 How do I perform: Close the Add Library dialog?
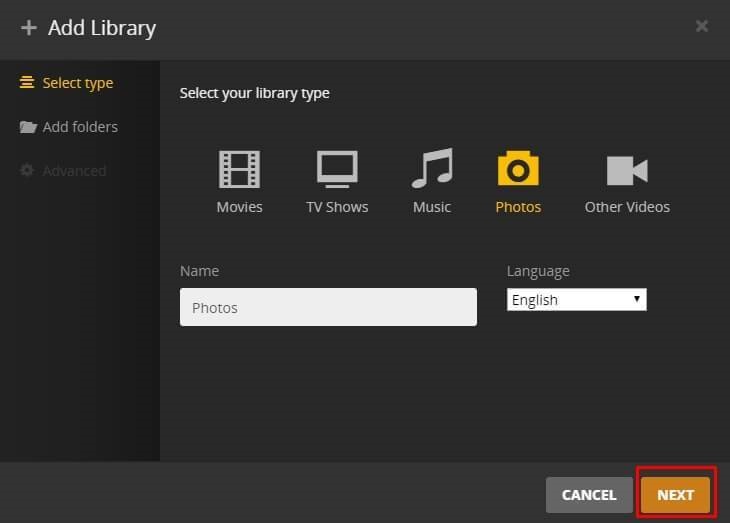click(702, 27)
